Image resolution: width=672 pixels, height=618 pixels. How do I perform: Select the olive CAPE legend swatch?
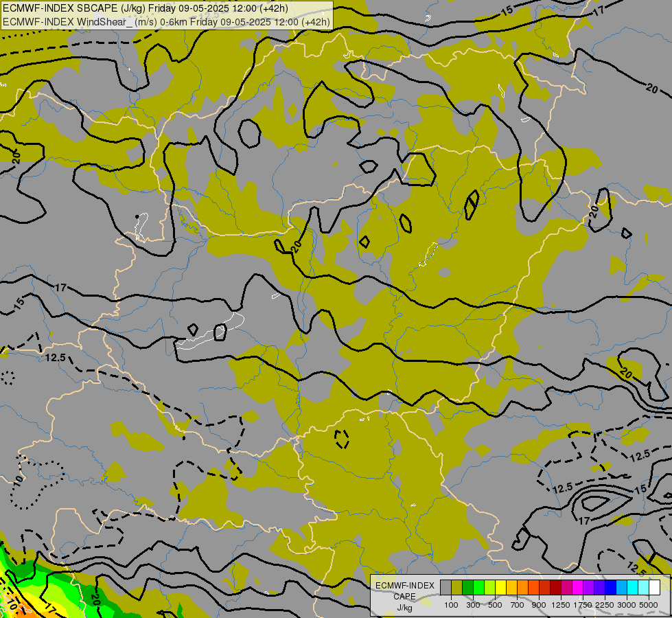(457, 588)
